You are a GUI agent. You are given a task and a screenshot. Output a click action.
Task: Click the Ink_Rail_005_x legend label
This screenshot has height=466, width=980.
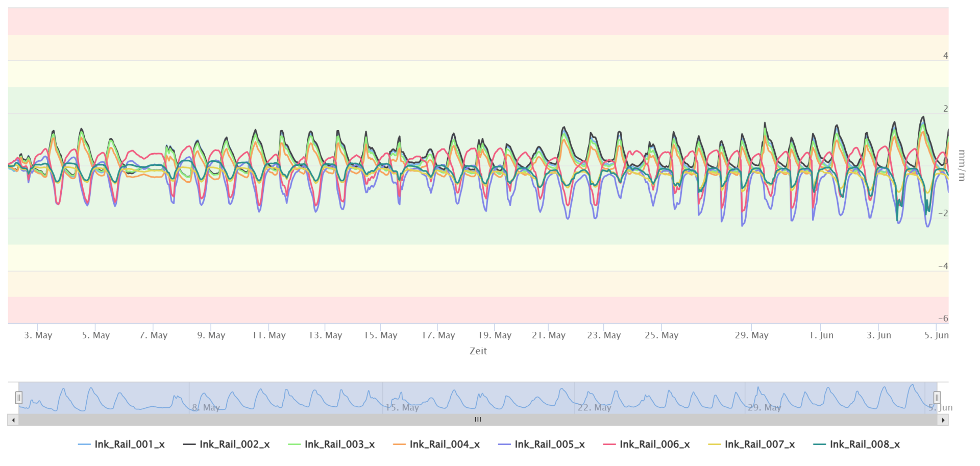549,445
